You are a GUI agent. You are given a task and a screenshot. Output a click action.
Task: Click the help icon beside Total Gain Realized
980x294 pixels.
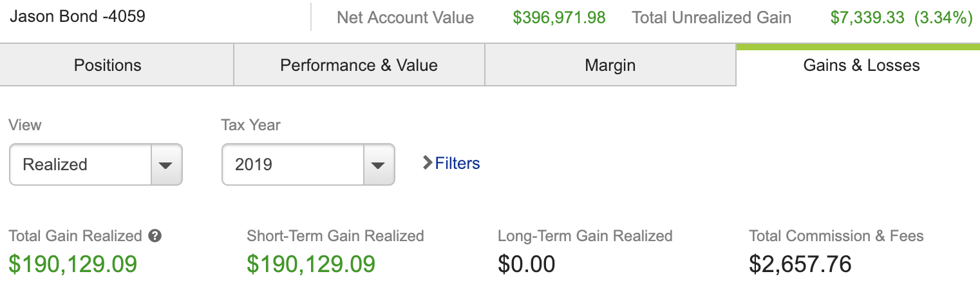[155, 236]
